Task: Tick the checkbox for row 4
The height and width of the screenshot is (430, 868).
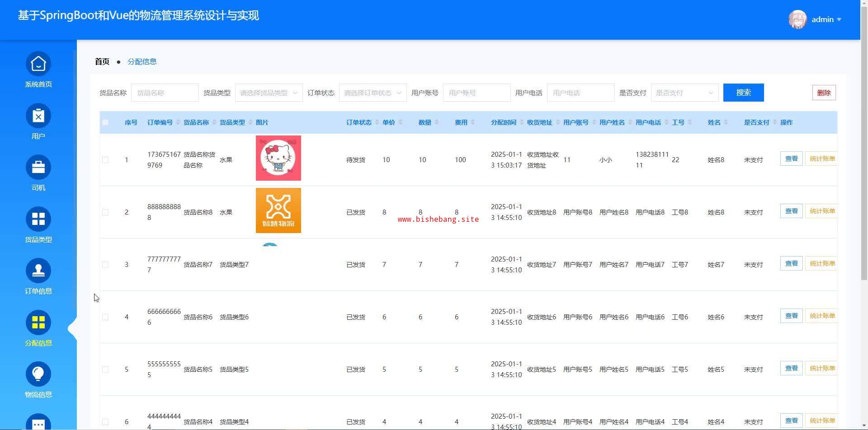Action: point(105,317)
